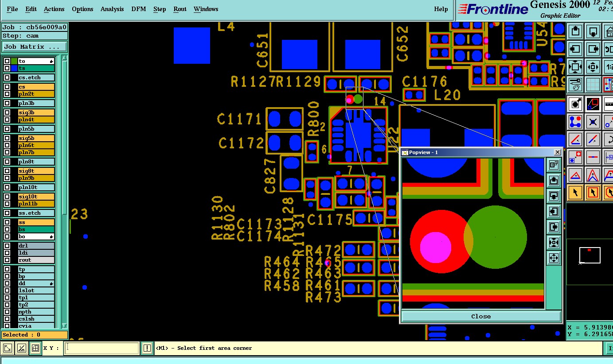Open the File menu
The width and height of the screenshot is (613, 364).
click(x=12, y=9)
